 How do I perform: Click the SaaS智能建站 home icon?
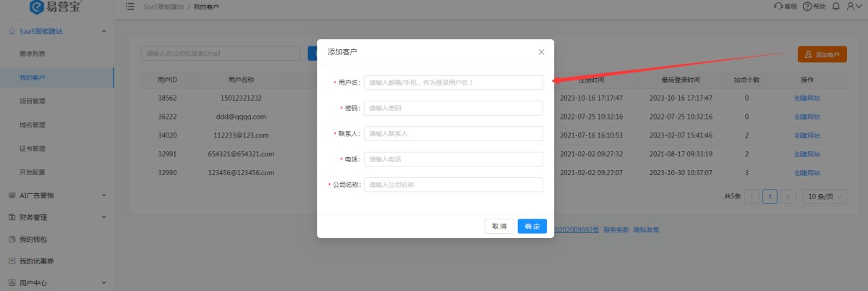coord(12,31)
